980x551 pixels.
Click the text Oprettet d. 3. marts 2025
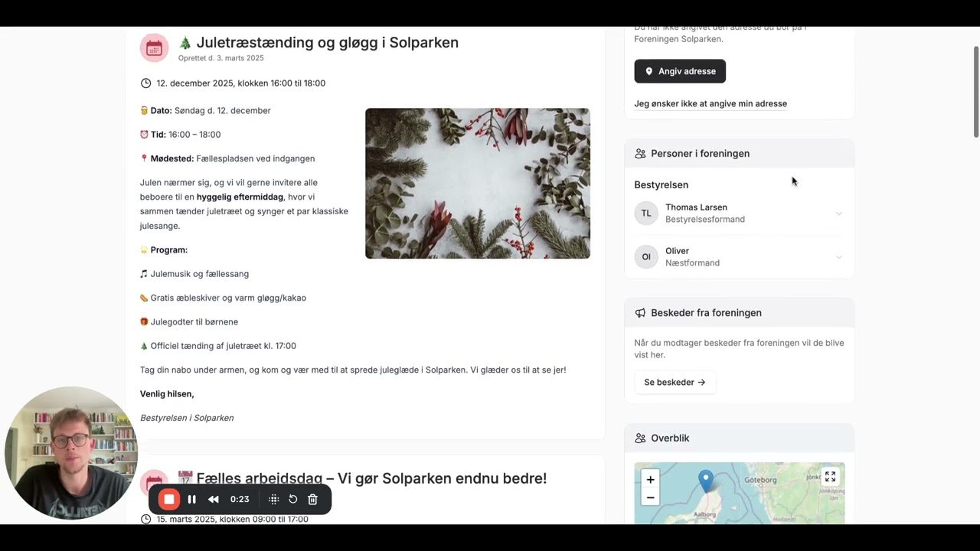[x=221, y=58]
